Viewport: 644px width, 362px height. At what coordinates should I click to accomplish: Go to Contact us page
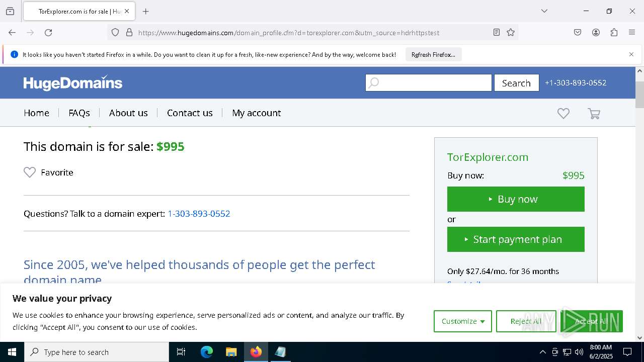(x=190, y=113)
